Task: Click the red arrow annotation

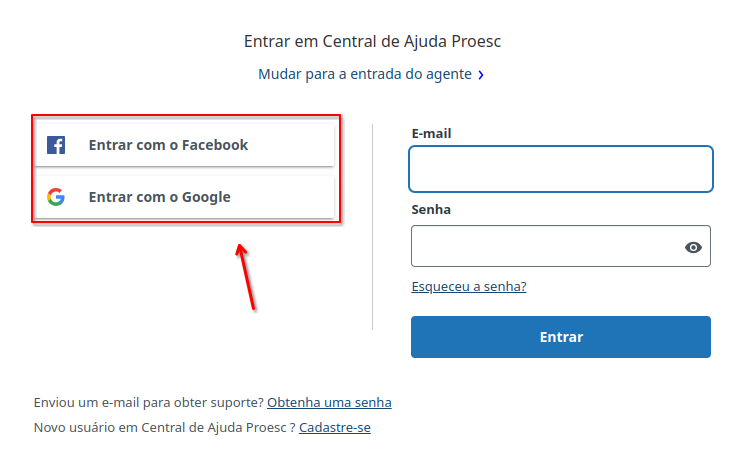Action: click(x=246, y=276)
